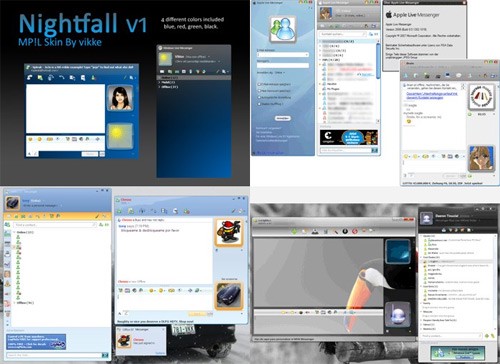
Task: Click the round logo display picture in the Apple chat
Action: pos(481,97)
